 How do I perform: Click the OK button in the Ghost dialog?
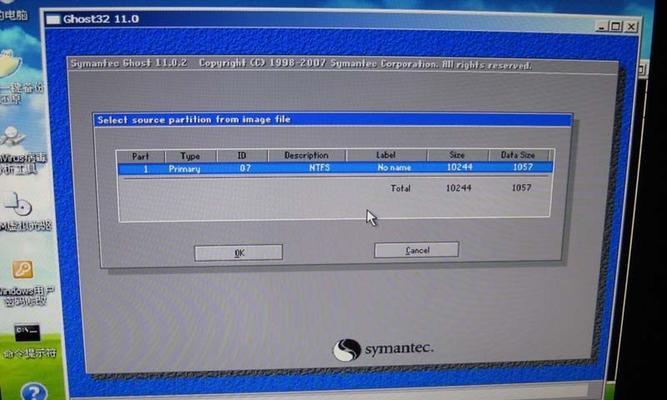coord(238,252)
